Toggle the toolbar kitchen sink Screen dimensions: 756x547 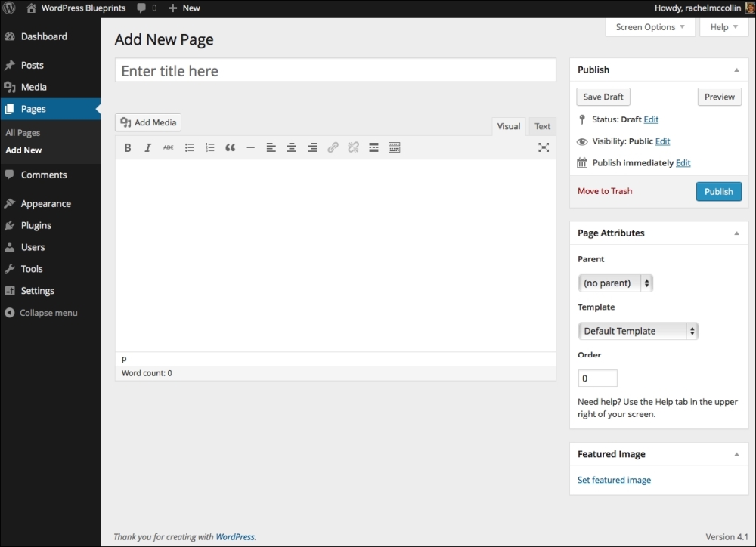(395, 147)
